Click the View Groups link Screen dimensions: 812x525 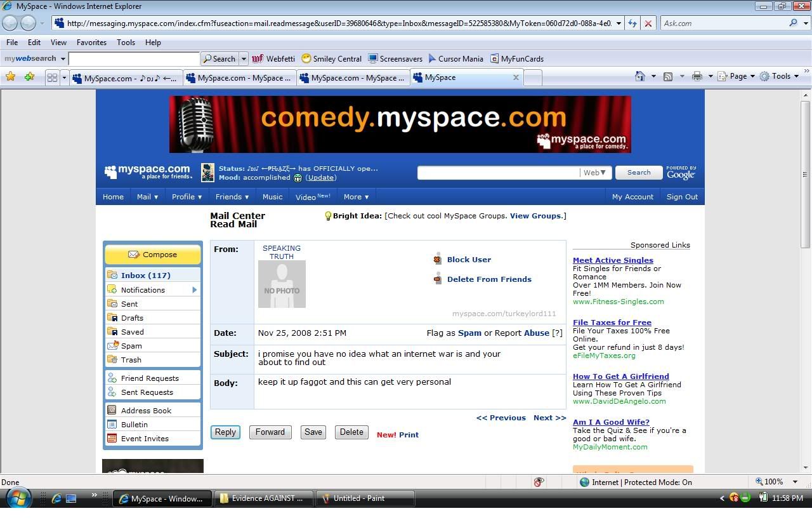coord(535,216)
